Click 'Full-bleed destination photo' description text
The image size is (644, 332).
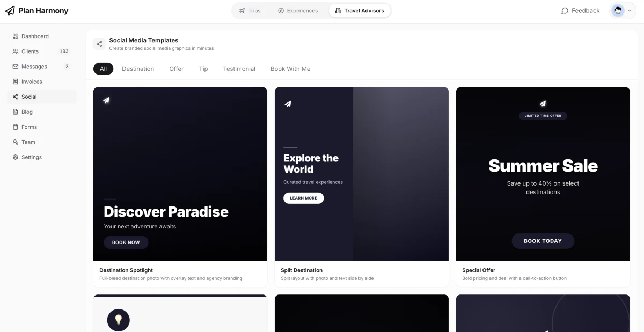171,278
